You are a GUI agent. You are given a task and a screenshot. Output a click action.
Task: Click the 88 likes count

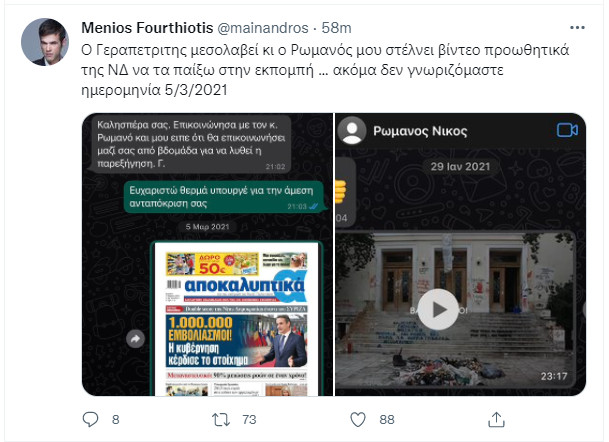pos(387,419)
